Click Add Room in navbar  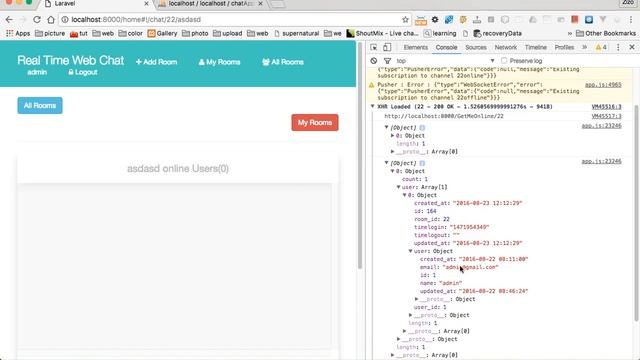tap(156, 62)
